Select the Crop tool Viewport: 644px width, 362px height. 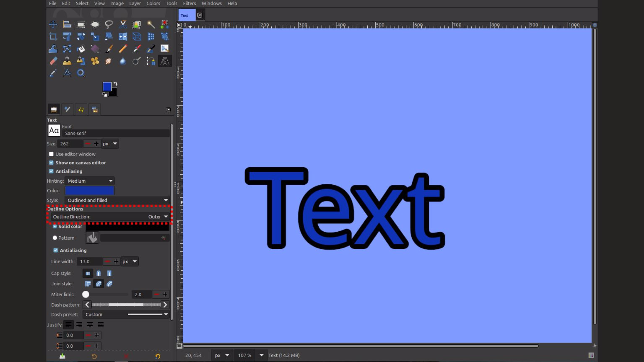click(53, 37)
